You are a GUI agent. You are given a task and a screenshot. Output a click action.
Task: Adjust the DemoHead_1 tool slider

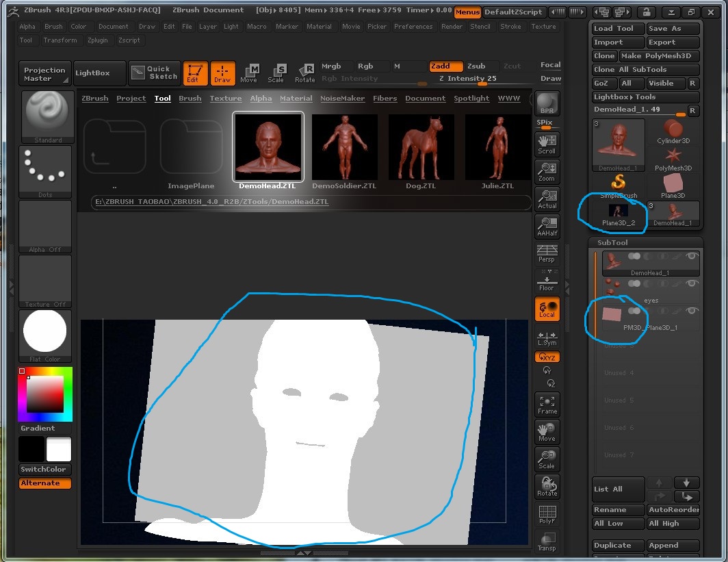(639, 110)
